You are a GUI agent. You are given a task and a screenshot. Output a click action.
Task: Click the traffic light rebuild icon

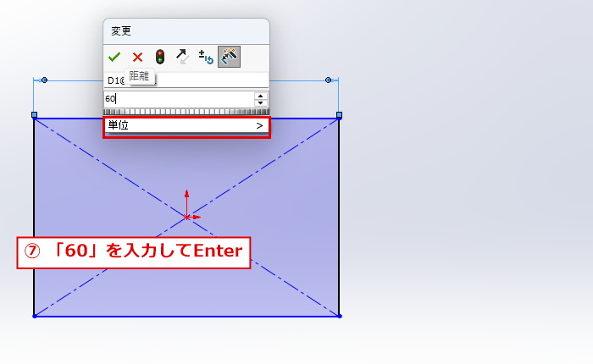[x=160, y=57]
